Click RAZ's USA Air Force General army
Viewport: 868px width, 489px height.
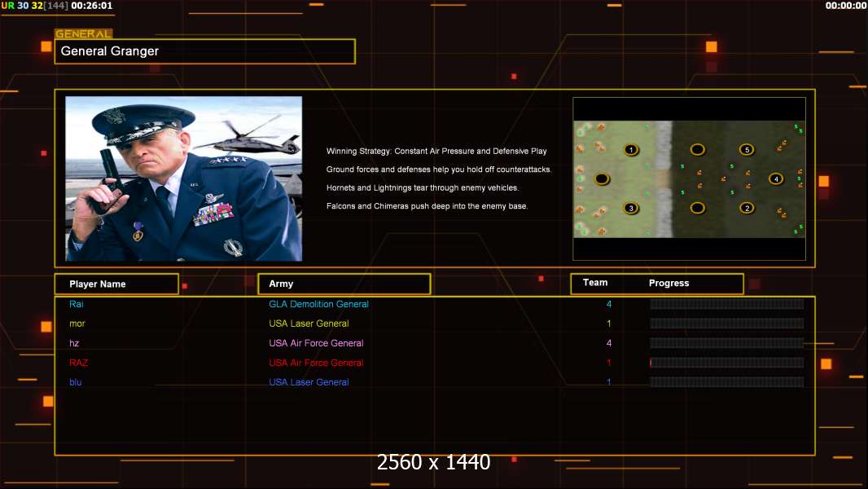coord(316,363)
